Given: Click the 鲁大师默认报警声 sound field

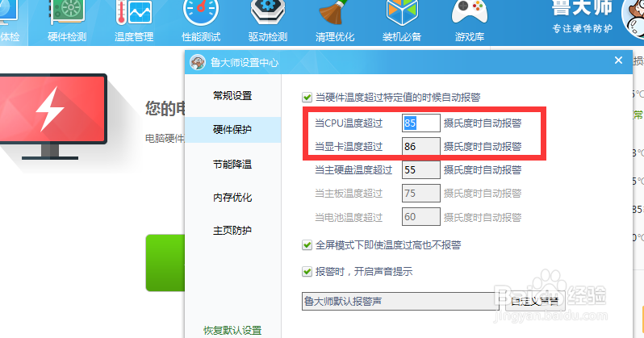Looking at the screenshot, I should click(x=400, y=302).
